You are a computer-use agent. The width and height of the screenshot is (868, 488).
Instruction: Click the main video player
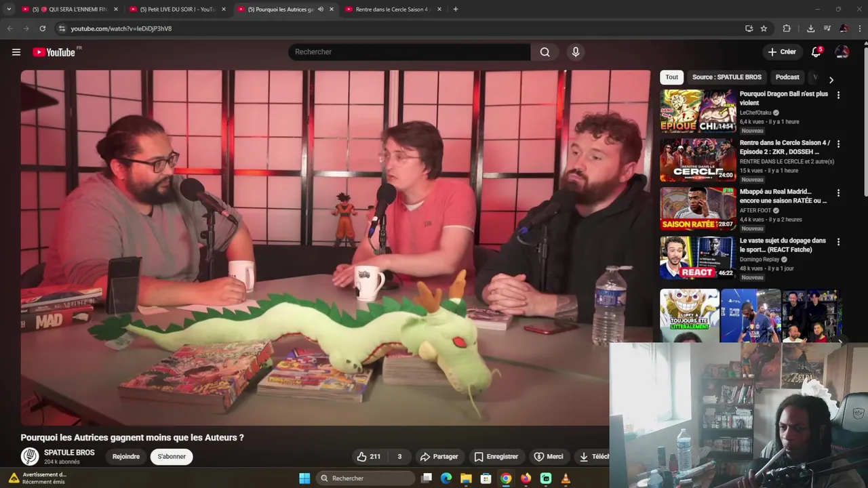[x=335, y=247]
